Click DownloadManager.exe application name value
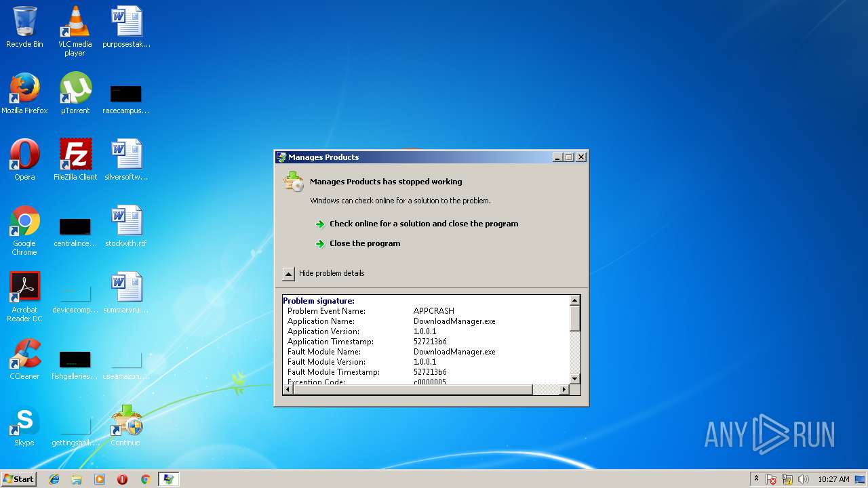The height and width of the screenshot is (488, 868). [x=454, y=321]
